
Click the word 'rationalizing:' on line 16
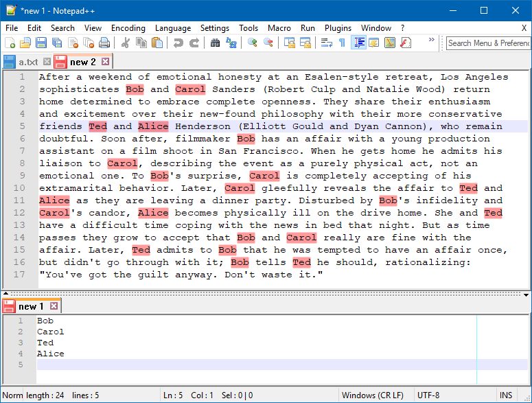(428, 262)
